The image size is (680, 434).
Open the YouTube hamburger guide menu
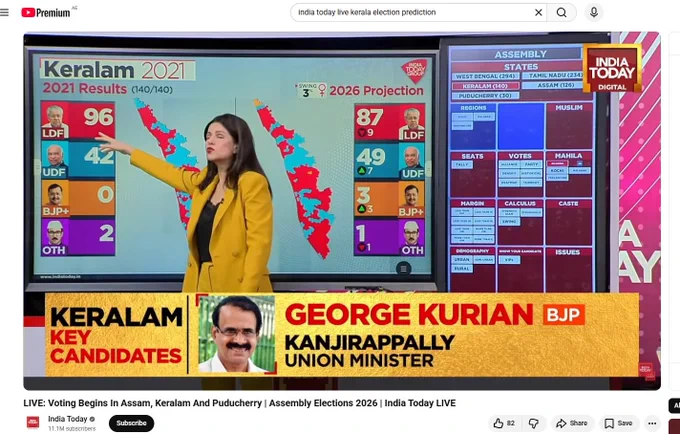pos(4,12)
